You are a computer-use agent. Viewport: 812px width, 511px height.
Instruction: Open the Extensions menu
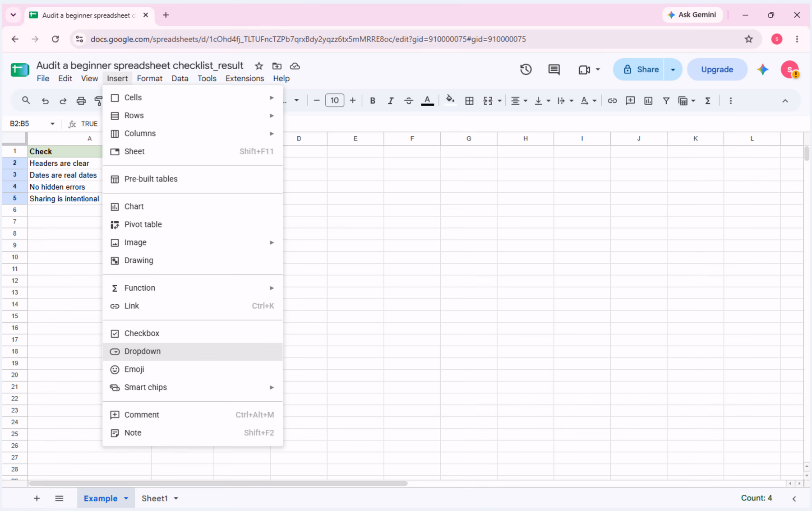[245, 79]
